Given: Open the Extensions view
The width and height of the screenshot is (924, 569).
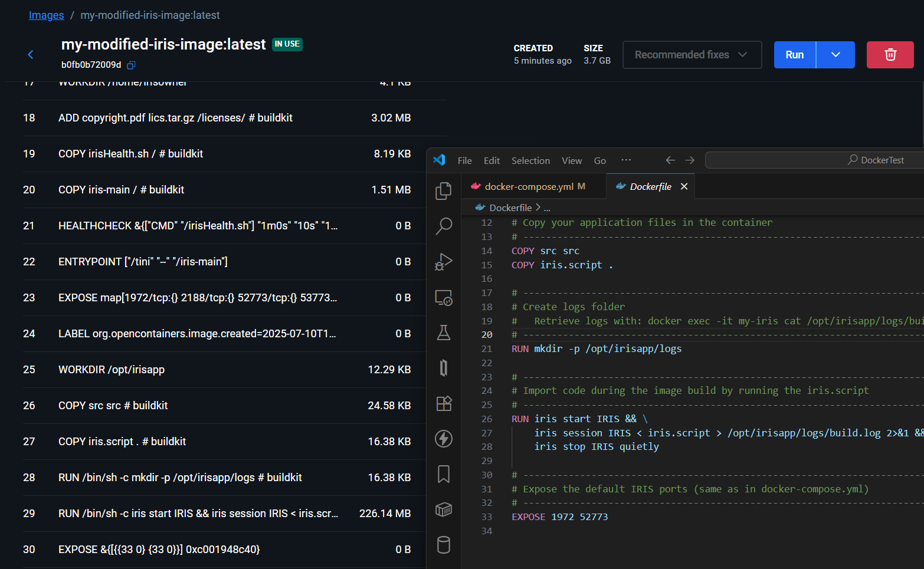Looking at the screenshot, I should point(444,403).
